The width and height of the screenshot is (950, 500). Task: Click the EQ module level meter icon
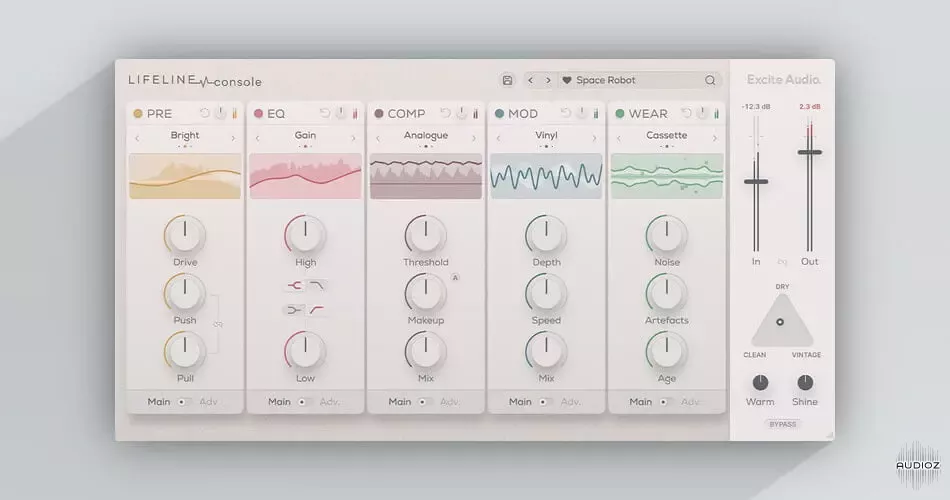355,113
